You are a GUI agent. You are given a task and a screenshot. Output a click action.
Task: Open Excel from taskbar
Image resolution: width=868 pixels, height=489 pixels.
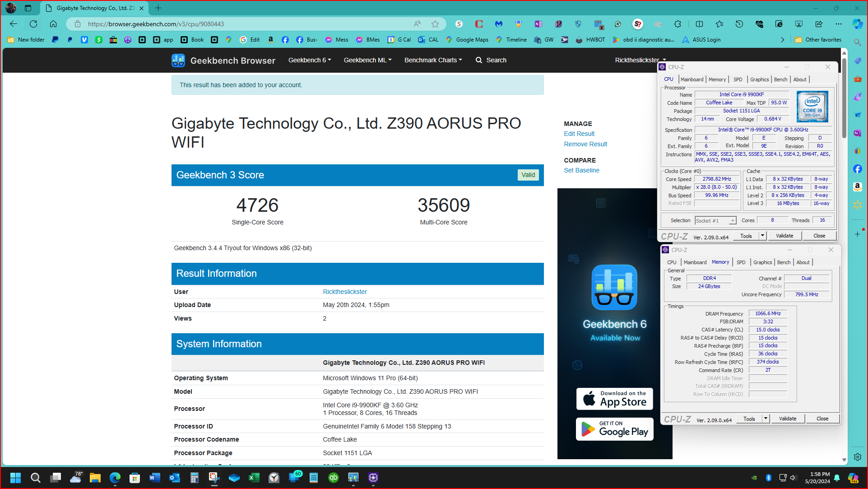coord(254,478)
